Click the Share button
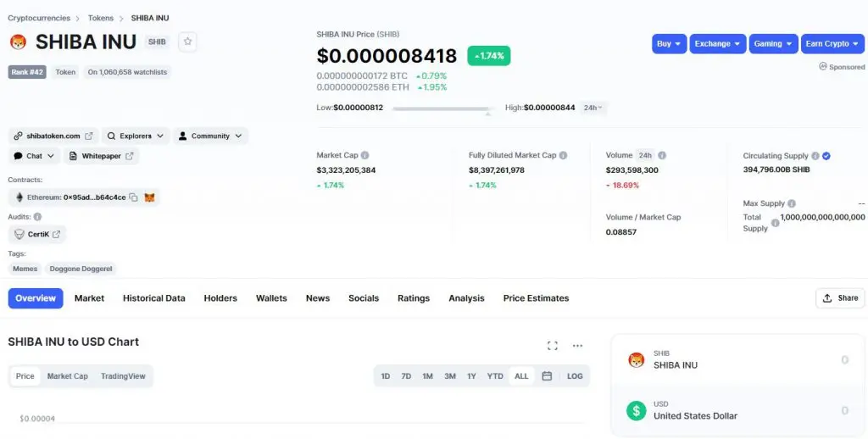 pos(840,298)
